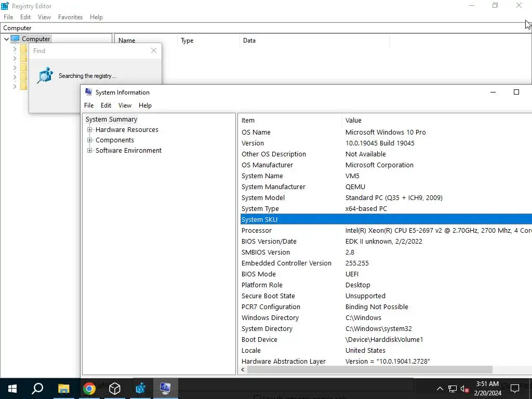The height and width of the screenshot is (399, 532).
Task: Select the BIOS Version/Date row
Action: (386, 241)
